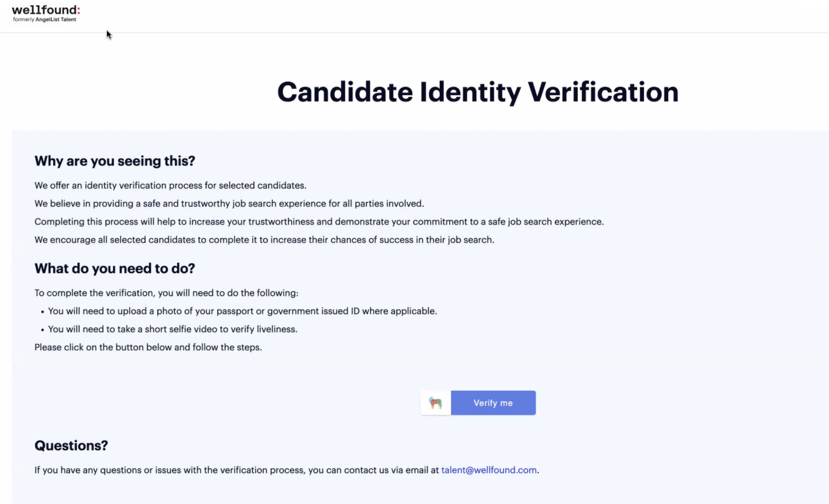Click the 'safe and trustworthy job search' sentence
Screen dimensions: 829x504
229,204
